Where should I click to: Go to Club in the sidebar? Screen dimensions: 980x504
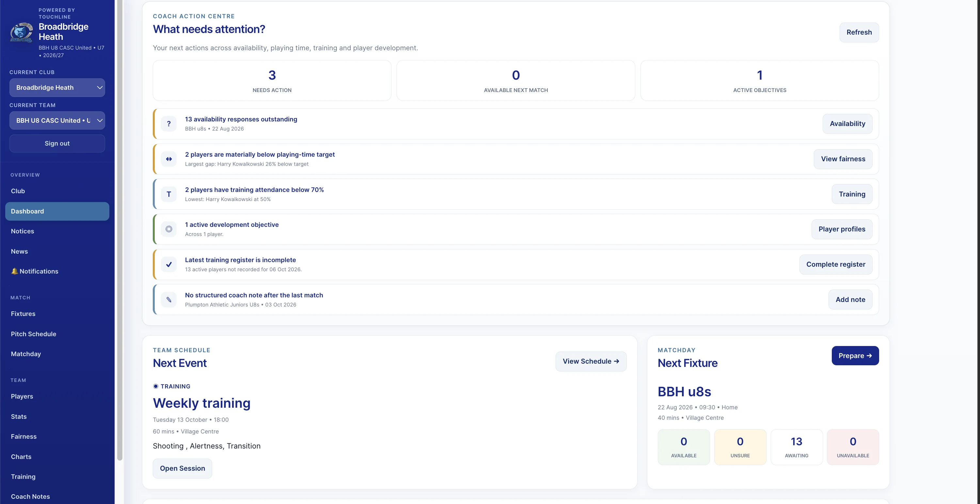[57, 191]
